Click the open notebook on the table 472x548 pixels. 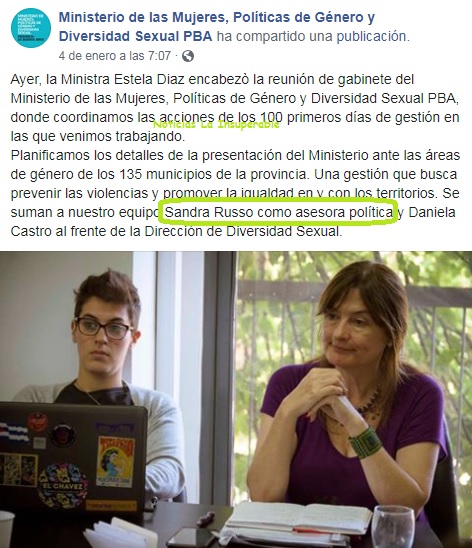297,518
